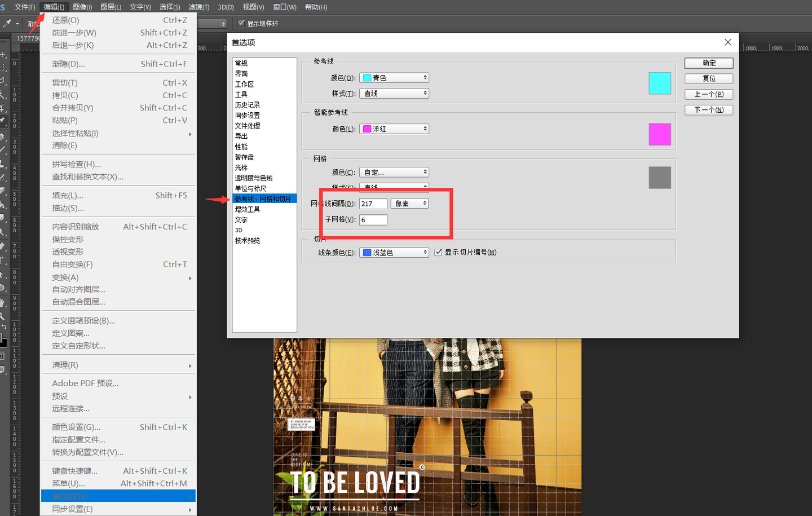
Task: Click the 确定 button
Action: point(709,63)
